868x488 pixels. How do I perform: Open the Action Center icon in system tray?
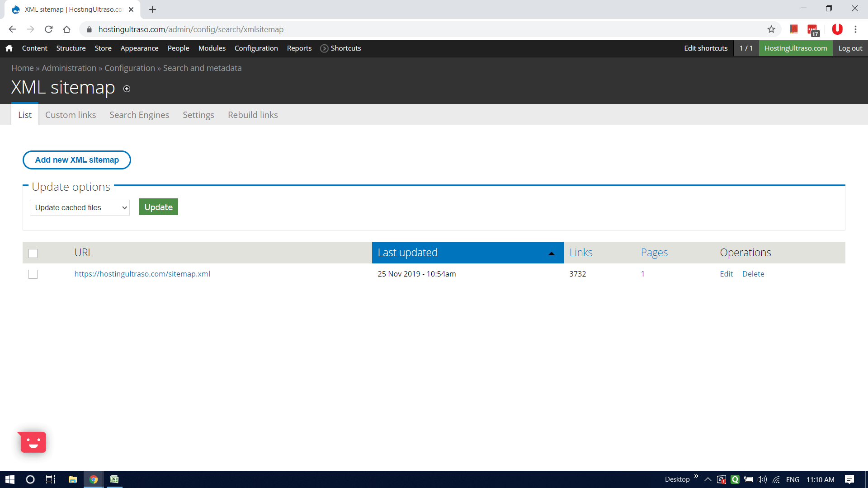click(849, 480)
